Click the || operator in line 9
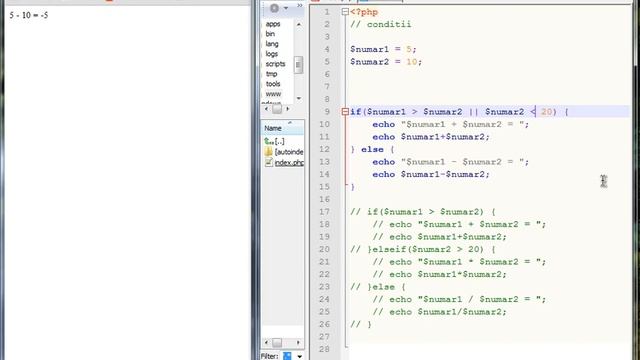Viewport: 640px width, 360px height. pos(473,112)
